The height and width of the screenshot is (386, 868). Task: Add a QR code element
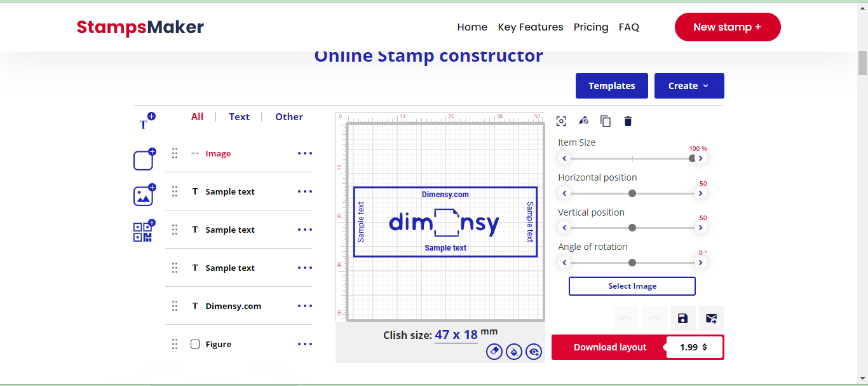click(144, 231)
